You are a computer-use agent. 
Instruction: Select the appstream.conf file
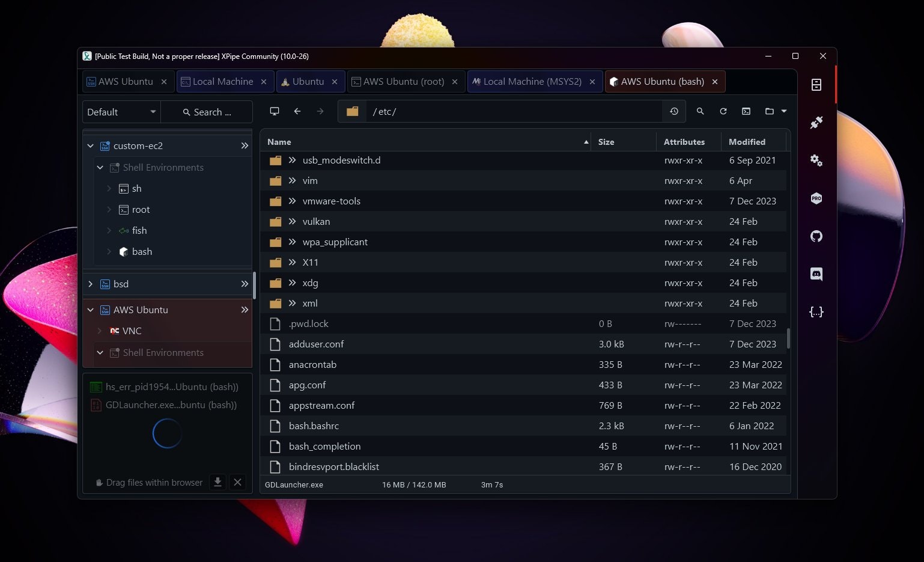[x=523, y=405]
